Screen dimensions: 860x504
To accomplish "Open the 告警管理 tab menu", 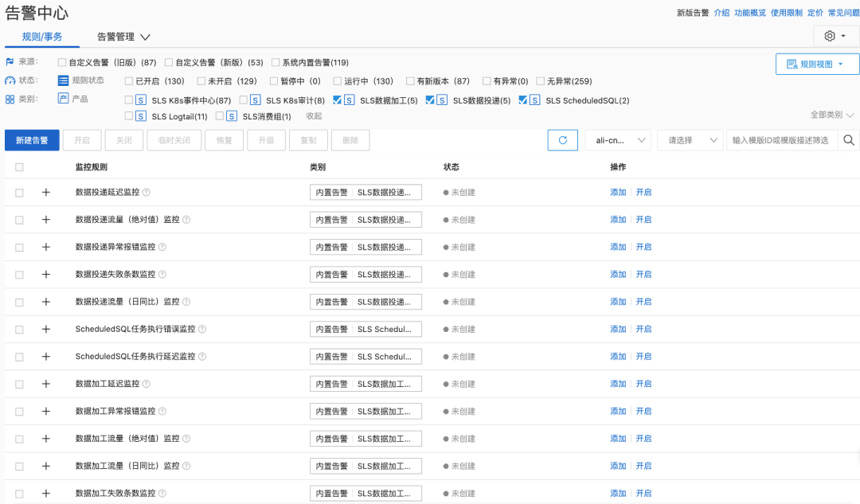I will (123, 37).
